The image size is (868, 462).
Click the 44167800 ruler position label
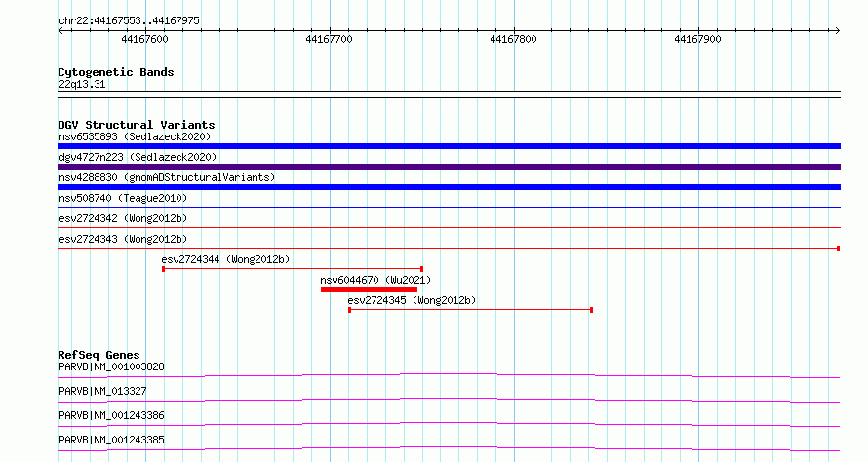click(x=513, y=39)
